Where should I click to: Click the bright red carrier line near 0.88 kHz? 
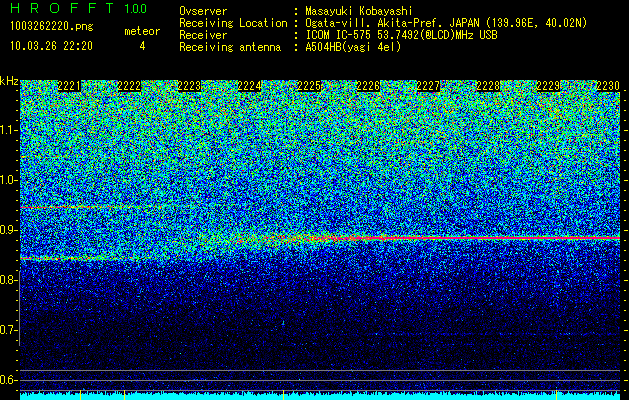(x=481, y=238)
